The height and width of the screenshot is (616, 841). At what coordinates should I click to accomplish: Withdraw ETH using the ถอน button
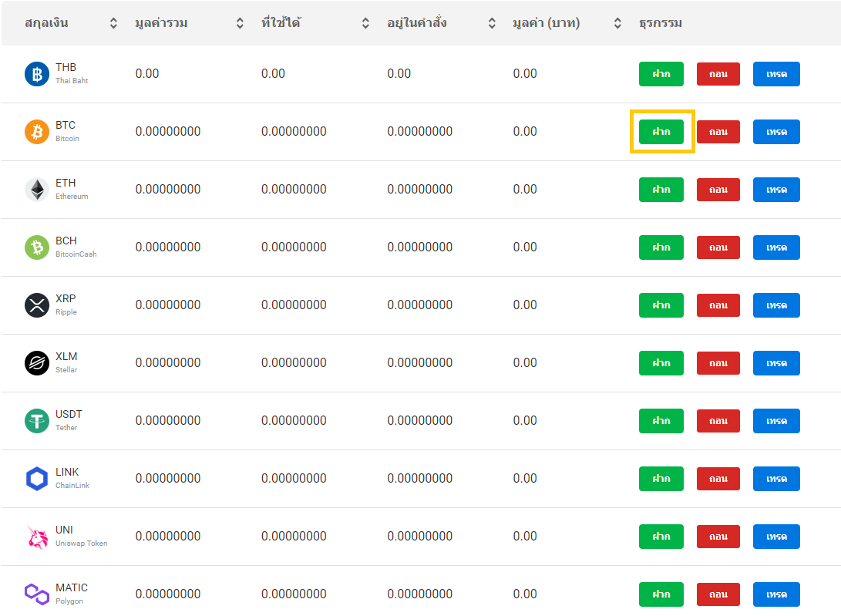click(x=718, y=190)
